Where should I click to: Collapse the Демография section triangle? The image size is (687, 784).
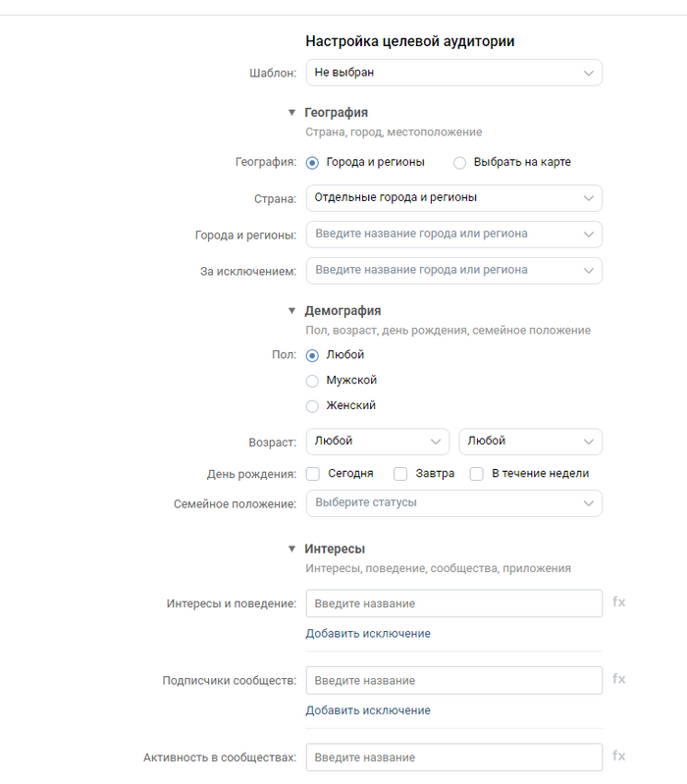(291, 311)
